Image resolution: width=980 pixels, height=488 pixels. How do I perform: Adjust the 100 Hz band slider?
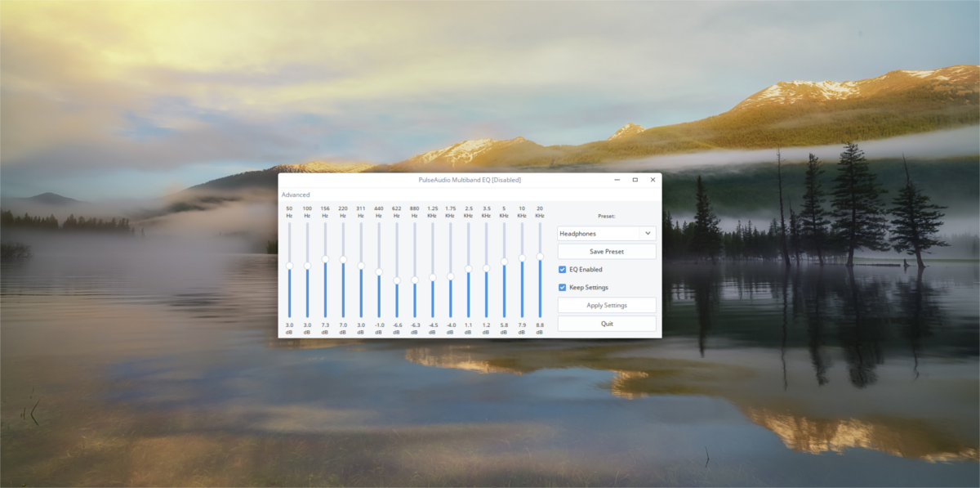click(307, 266)
